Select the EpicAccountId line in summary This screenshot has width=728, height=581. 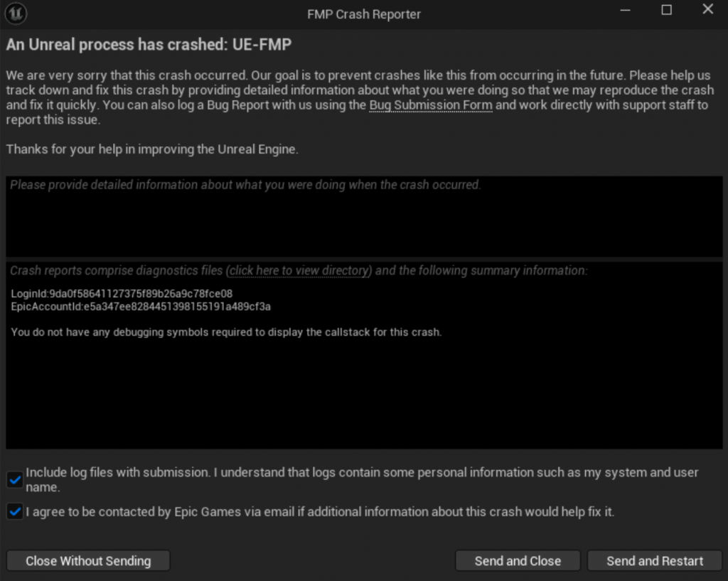point(141,307)
